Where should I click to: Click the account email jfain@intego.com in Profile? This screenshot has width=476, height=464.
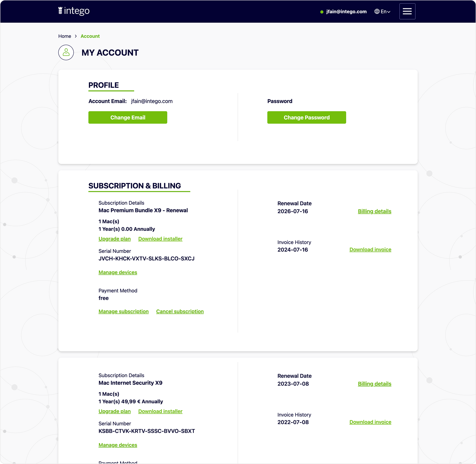(x=152, y=101)
